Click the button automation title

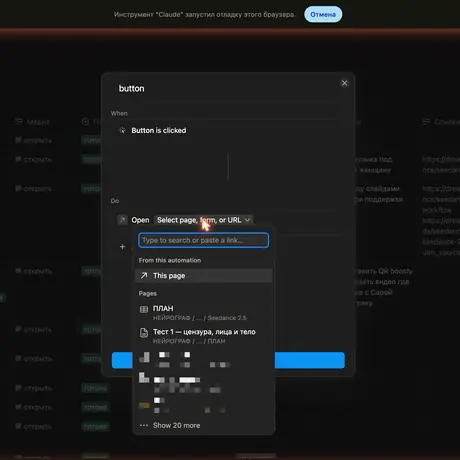[x=132, y=89]
